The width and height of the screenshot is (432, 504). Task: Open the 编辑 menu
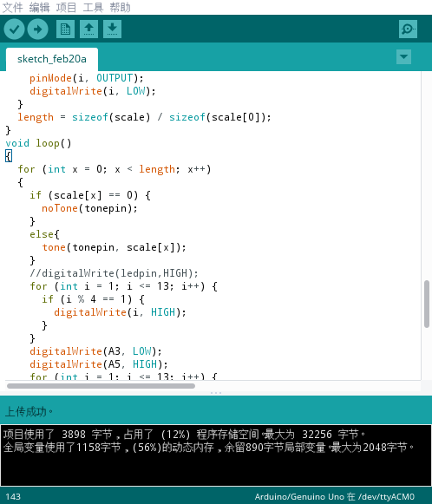(x=40, y=7)
